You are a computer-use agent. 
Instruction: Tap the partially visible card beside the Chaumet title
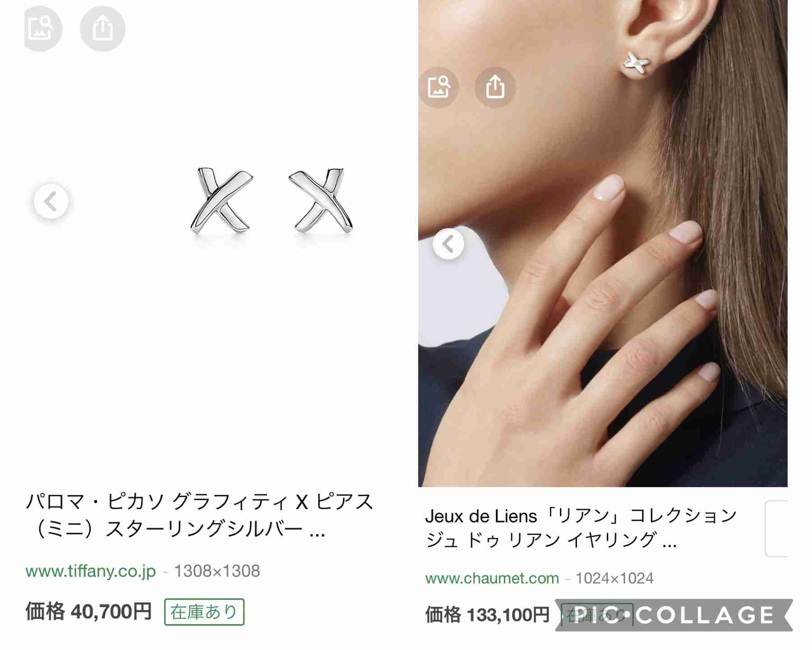tap(776, 529)
